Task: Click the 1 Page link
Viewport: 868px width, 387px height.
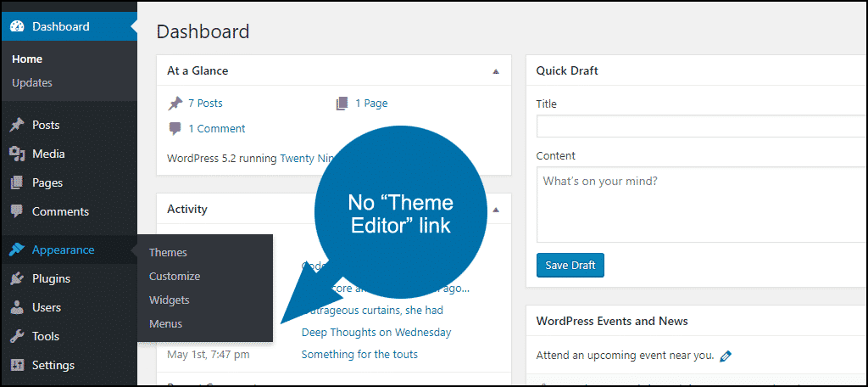Action: 371,104
